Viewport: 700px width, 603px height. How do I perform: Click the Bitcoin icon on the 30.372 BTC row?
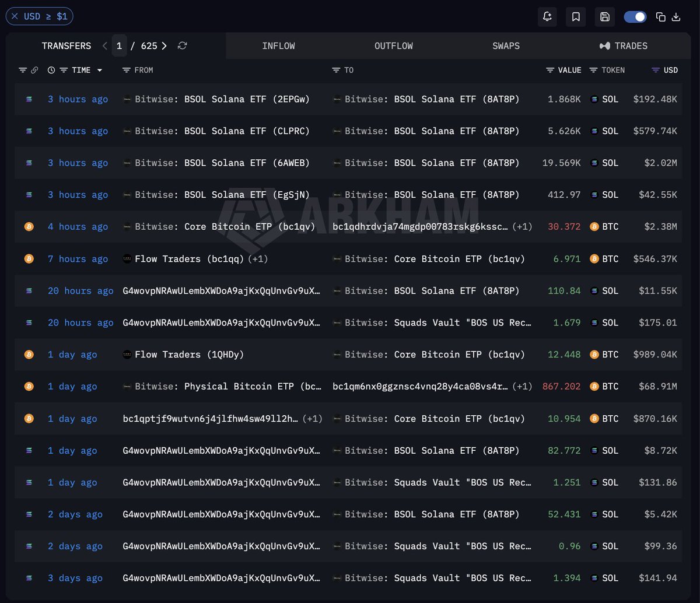click(x=29, y=227)
